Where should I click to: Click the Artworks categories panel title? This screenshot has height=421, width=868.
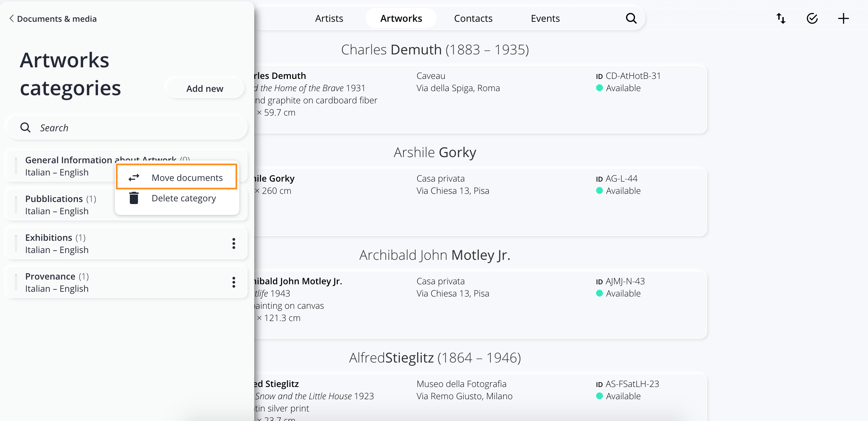pyautogui.click(x=70, y=74)
